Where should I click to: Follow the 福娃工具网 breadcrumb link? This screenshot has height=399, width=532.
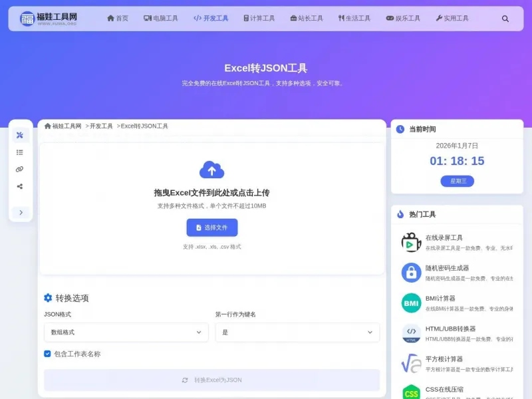[63, 126]
